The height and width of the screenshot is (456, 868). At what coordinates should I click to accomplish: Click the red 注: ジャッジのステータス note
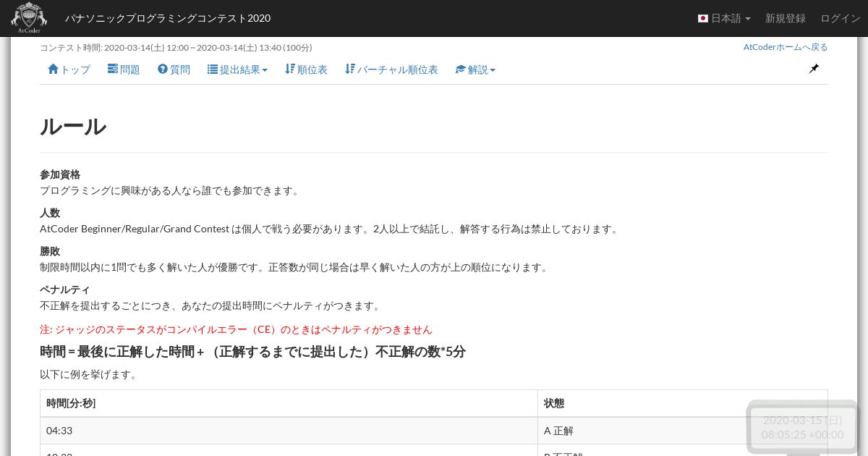(x=236, y=329)
